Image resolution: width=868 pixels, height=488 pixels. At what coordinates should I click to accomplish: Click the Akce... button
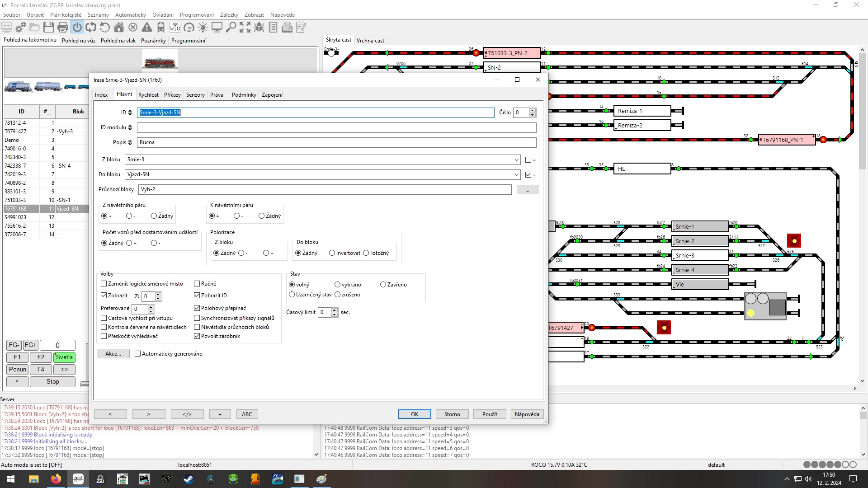pos(113,354)
